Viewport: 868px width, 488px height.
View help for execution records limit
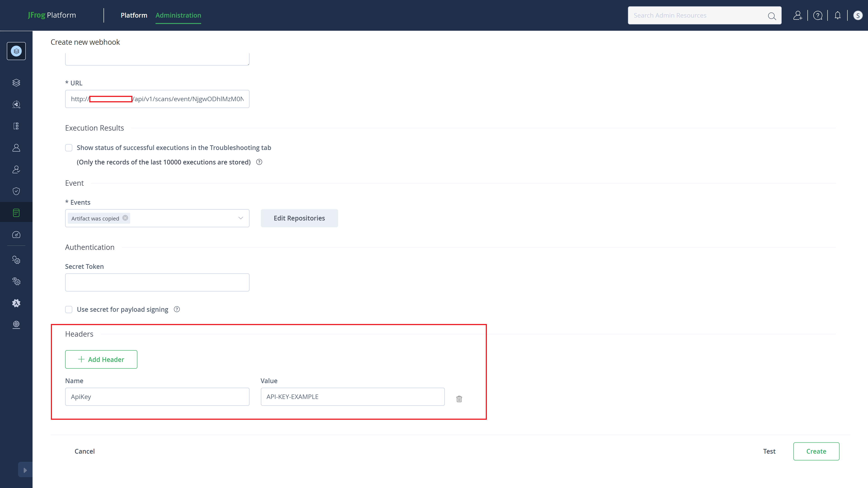(x=259, y=162)
